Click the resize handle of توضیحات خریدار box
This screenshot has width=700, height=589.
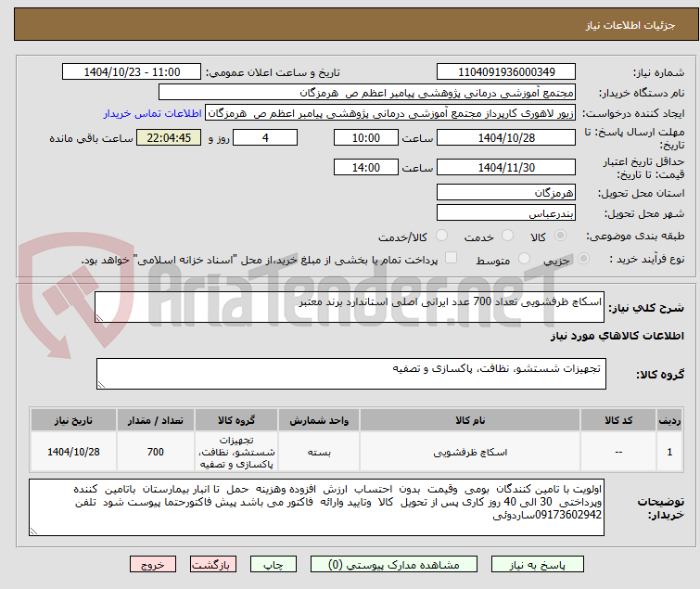pos(33,531)
